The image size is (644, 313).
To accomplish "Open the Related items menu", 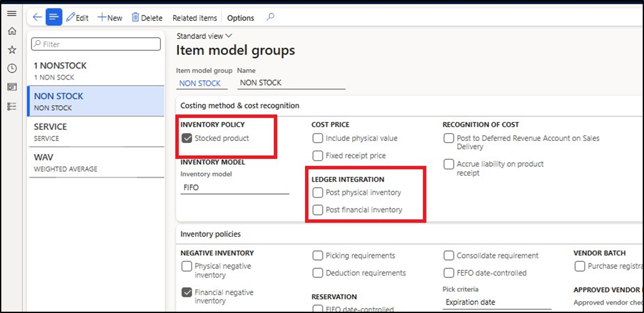I will pos(195,18).
